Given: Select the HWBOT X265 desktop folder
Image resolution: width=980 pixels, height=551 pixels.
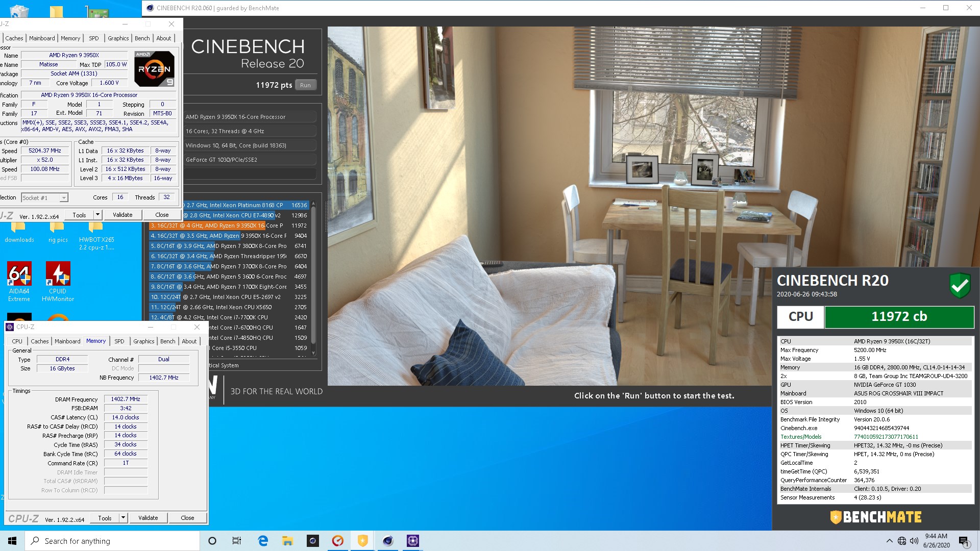Looking at the screenshot, I should [96, 237].
